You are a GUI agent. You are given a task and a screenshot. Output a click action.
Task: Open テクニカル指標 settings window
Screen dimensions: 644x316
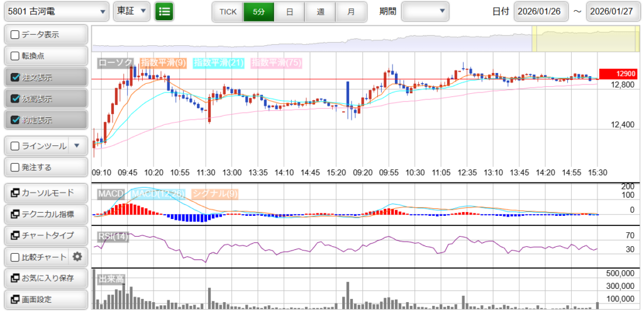pyautogui.click(x=45, y=214)
